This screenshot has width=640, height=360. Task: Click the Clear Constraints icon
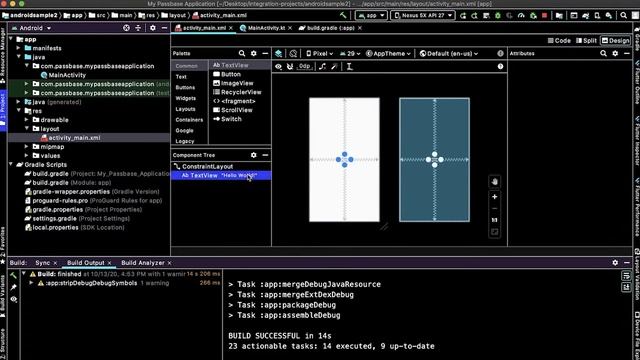click(322, 67)
